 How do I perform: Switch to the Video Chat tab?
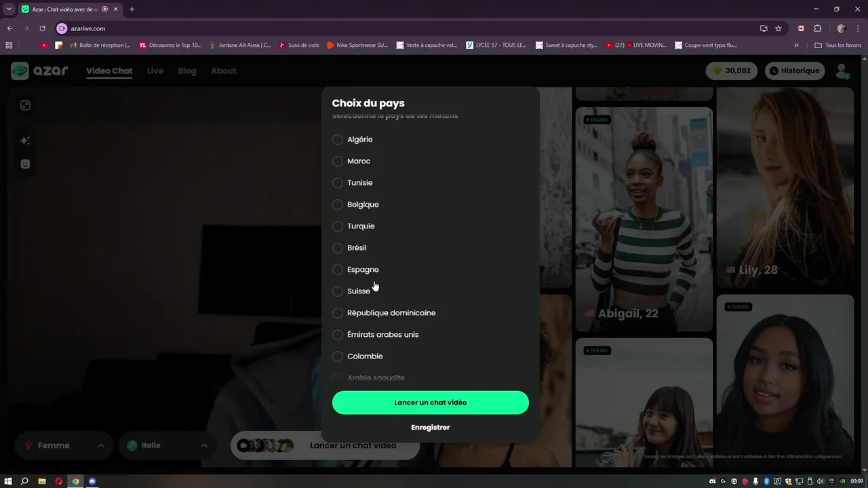[x=109, y=71]
